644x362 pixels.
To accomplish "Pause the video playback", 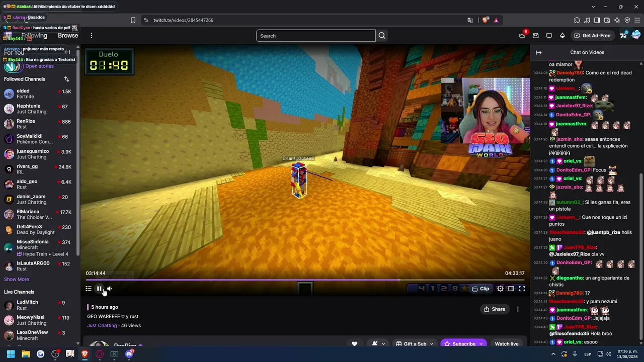I will 99,289.
